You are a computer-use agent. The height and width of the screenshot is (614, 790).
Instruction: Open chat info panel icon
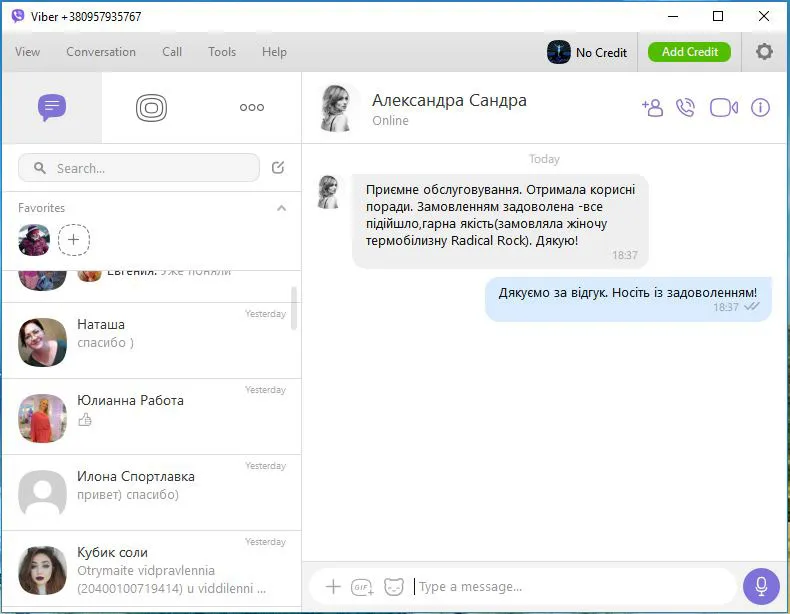click(760, 107)
